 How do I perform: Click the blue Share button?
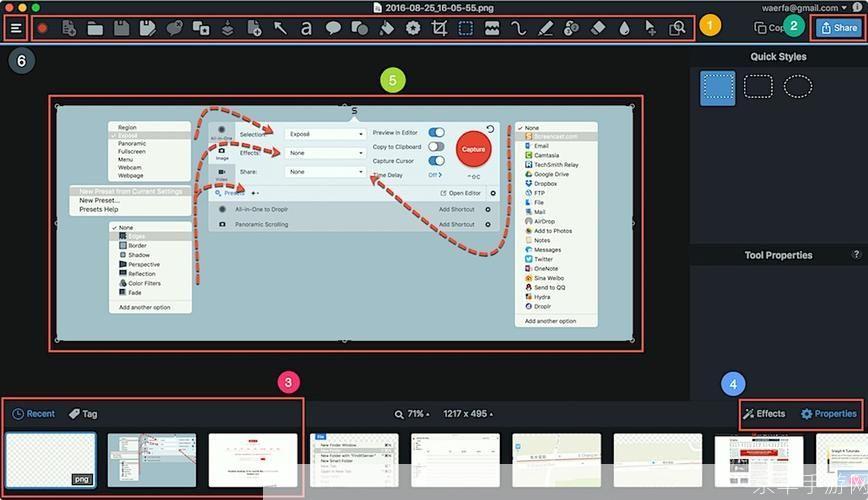click(x=839, y=28)
